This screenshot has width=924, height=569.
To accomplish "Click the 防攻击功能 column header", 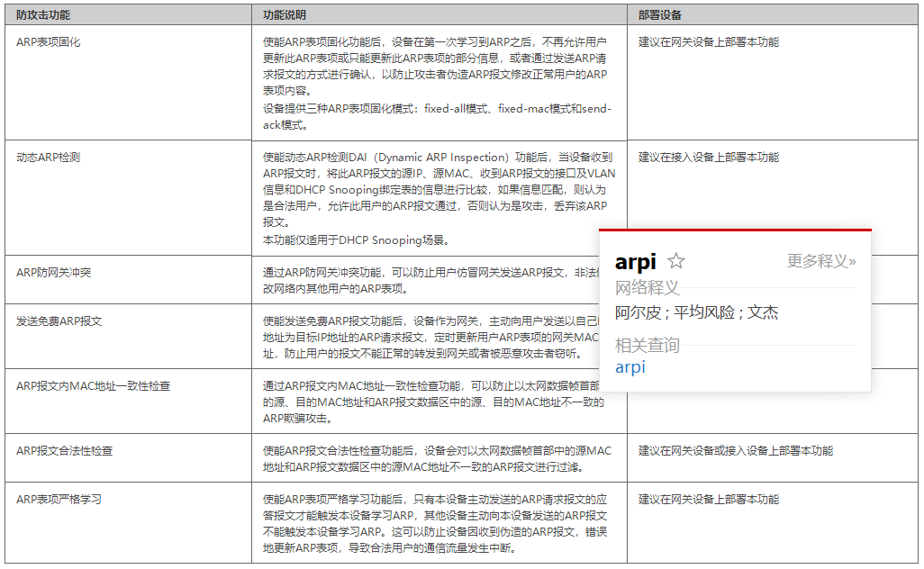I will pyautogui.click(x=43, y=15).
